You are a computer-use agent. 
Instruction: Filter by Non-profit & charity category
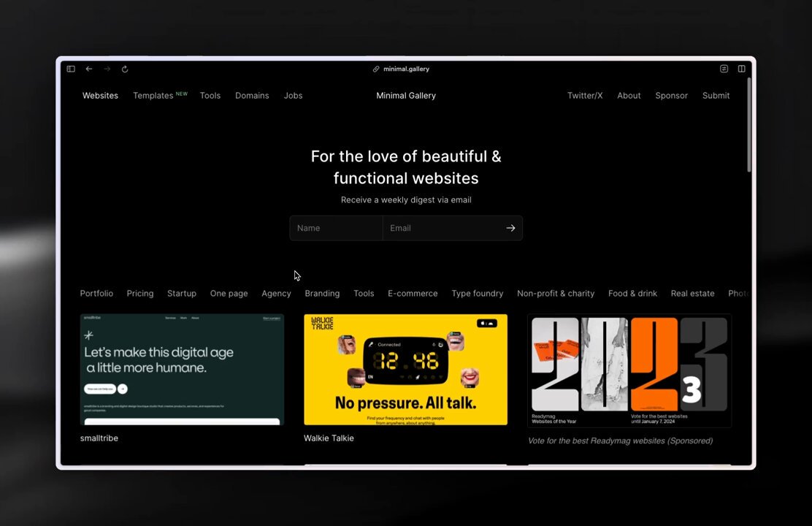coord(556,293)
